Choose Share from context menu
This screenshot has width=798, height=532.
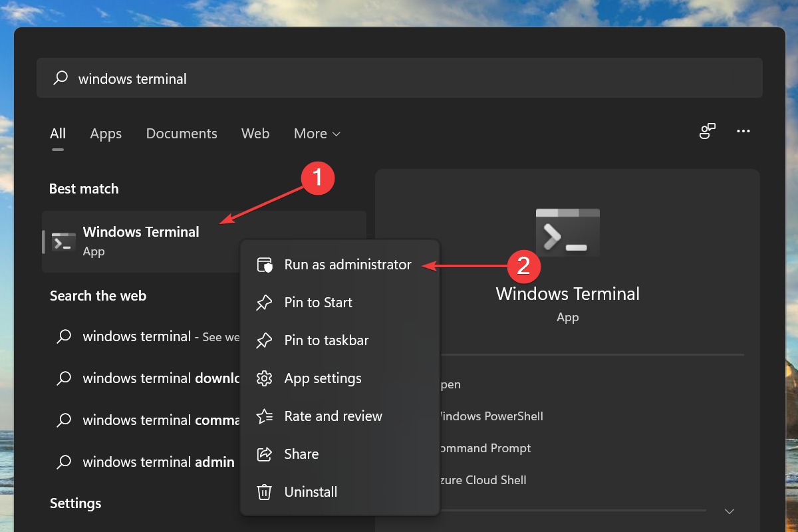click(339, 454)
